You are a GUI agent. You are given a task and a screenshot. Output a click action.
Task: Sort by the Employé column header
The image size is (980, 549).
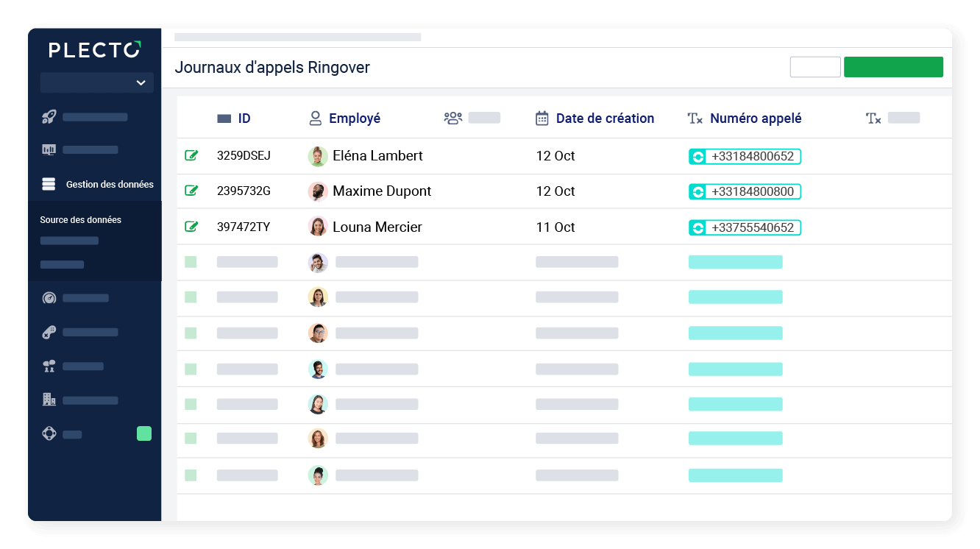pyautogui.click(x=354, y=118)
